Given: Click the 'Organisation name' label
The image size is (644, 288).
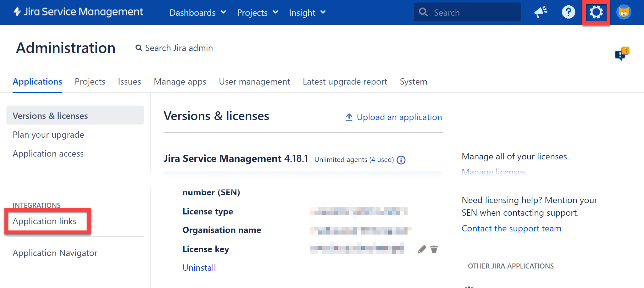Looking at the screenshot, I should tap(222, 230).
